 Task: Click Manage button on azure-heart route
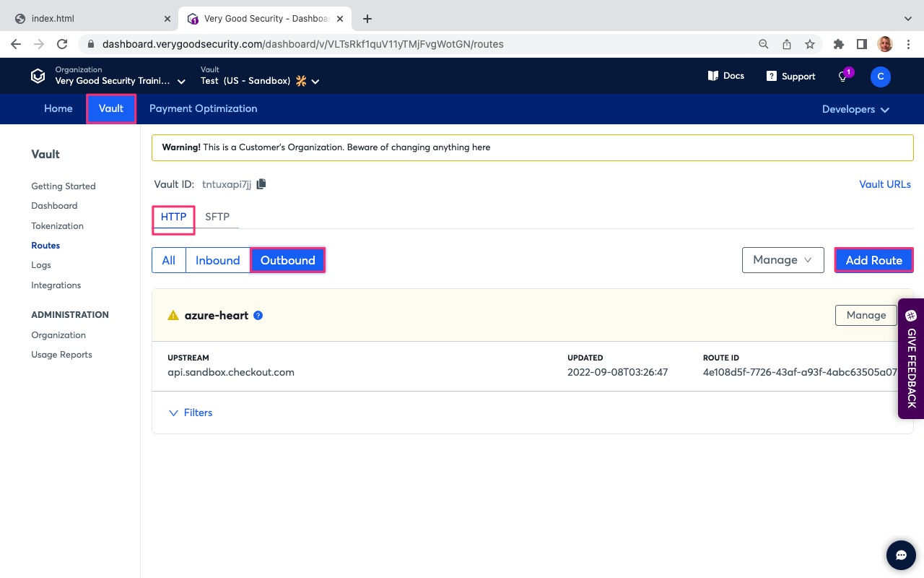point(866,315)
